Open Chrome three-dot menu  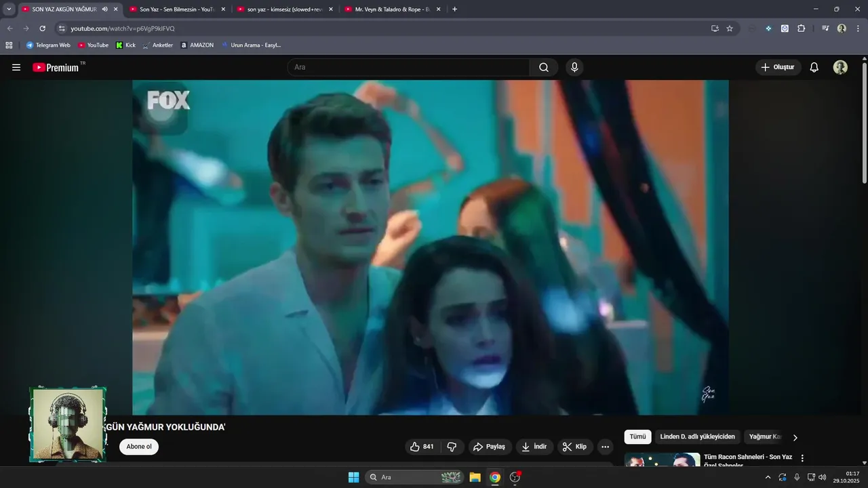click(859, 28)
